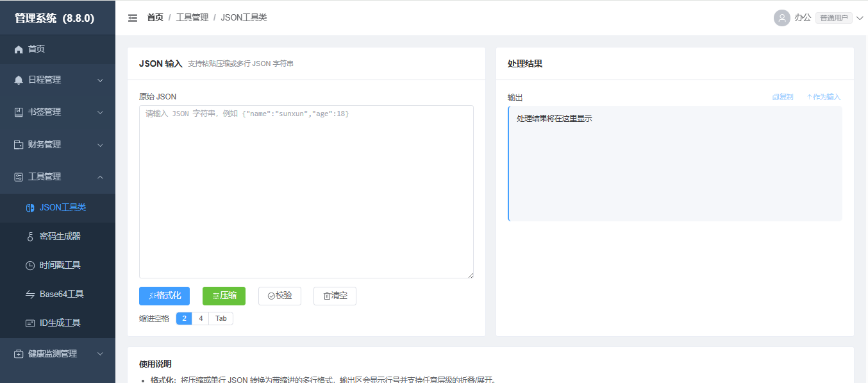Open the 时间戳工具 menu item
868x383 pixels.
click(58, 266)
